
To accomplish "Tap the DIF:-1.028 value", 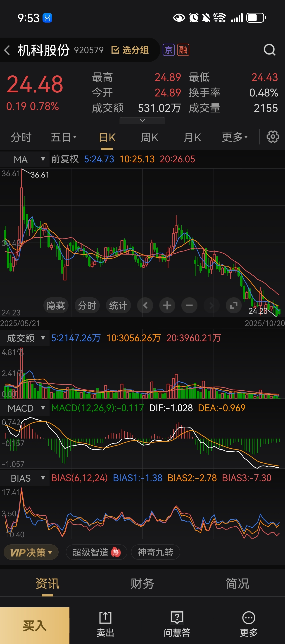I will pyautogui.click(x=171, y=408).
